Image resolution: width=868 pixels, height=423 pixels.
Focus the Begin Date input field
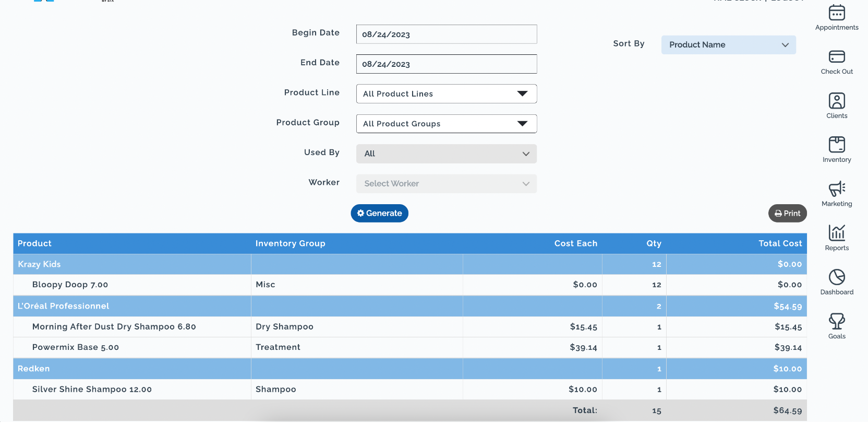447,34
